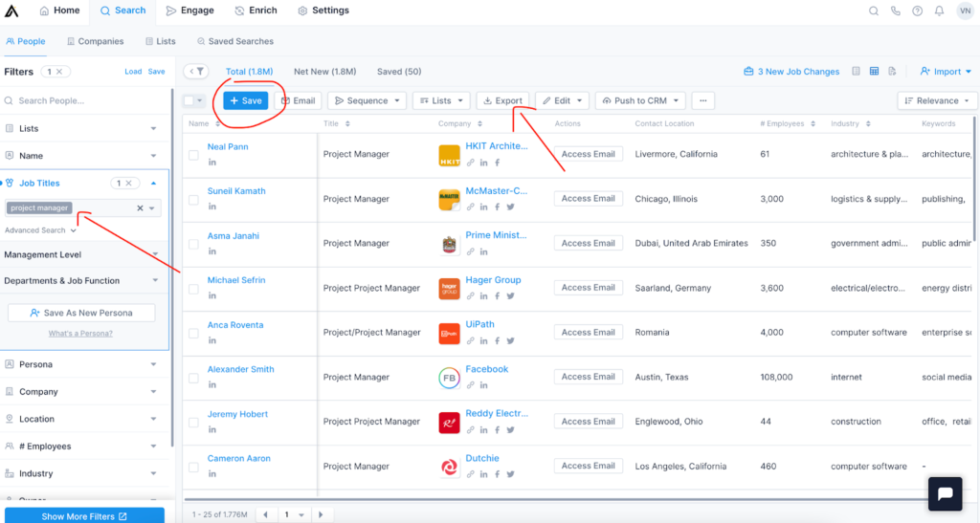The width and height of the screenshot is (980, 523).
Task: Tick the checkbox for Asma Janahi
Action: 193,244
